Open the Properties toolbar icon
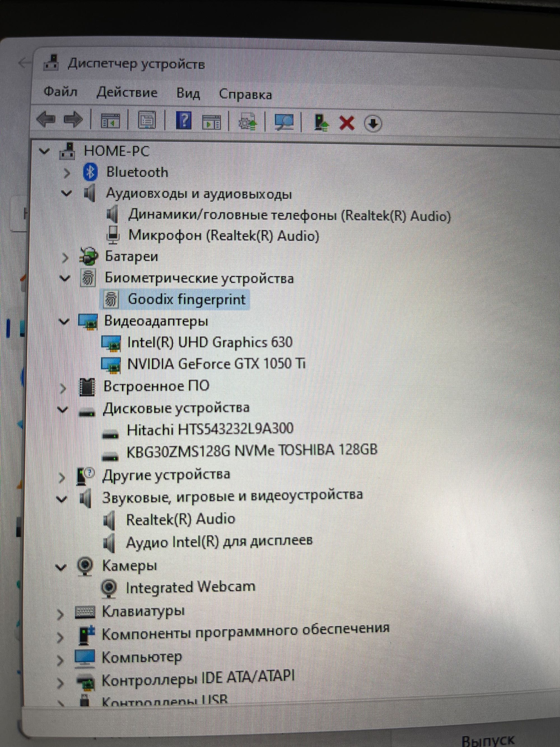Screen dimensions: 560x747 click(147, 120)
